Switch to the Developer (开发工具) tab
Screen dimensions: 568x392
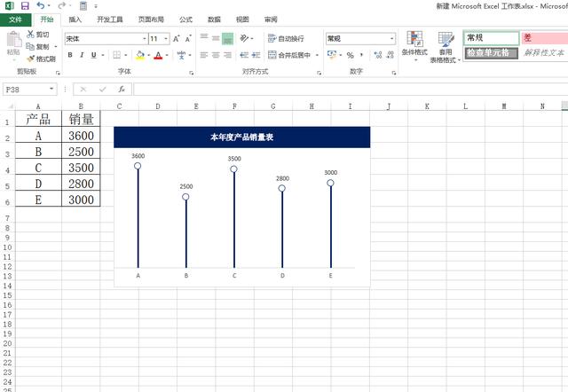[x=110, y=20]
